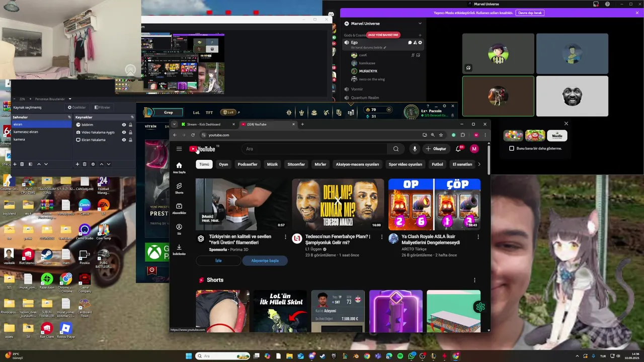The height and width of the screenshot is (362, 644).
Task: Click Alışverişe başla button on ad
Action: tap(265, 260)
